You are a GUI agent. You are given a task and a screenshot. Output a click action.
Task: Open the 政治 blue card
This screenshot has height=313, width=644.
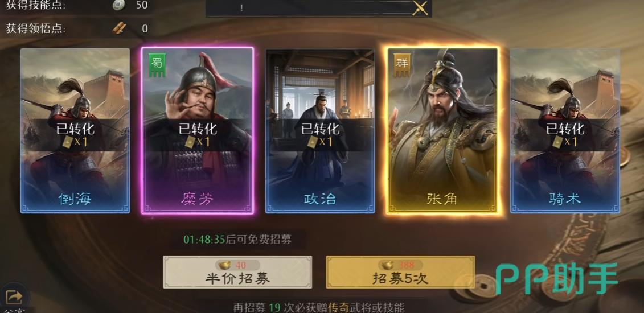[320, 131]
